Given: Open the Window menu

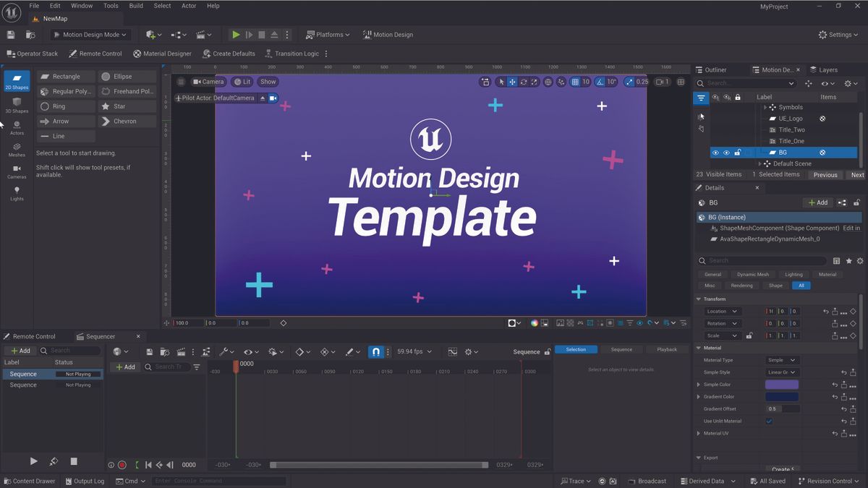Looking at the screenshot, I should [81, 5].
